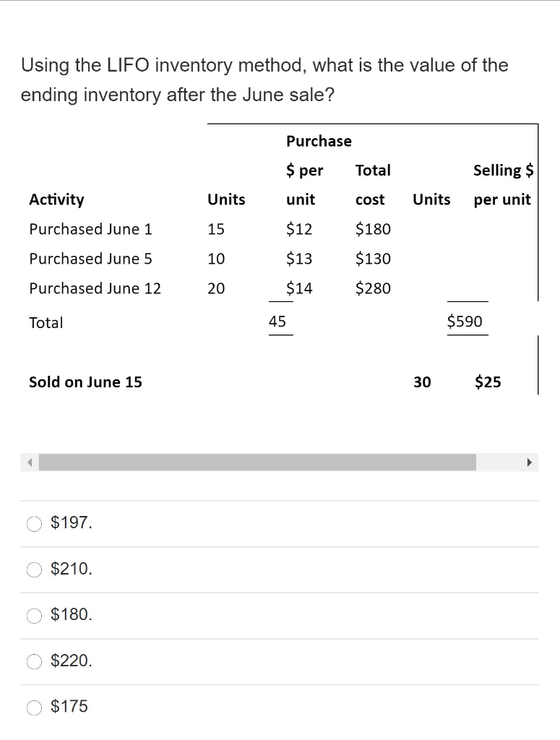Click the left scroll arrow on the table
The width and height of the screenshot is (560, 740).
click(x=27, y=462)
